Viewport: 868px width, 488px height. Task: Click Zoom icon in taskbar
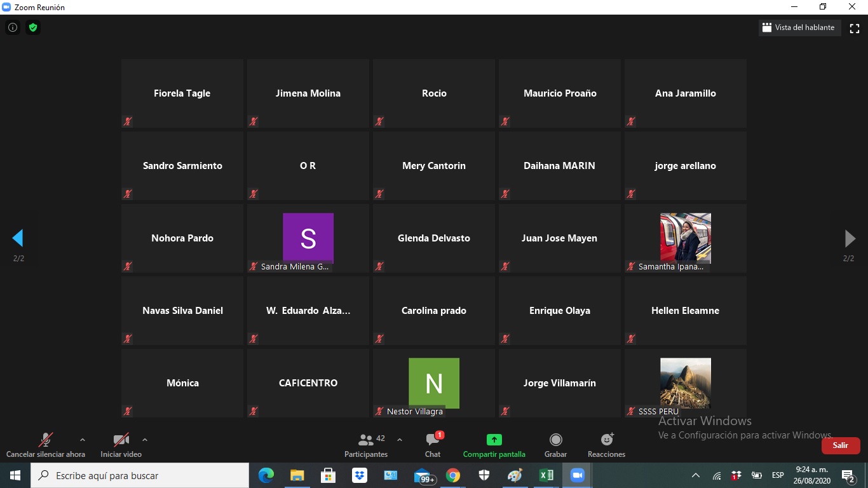[577, 475]
